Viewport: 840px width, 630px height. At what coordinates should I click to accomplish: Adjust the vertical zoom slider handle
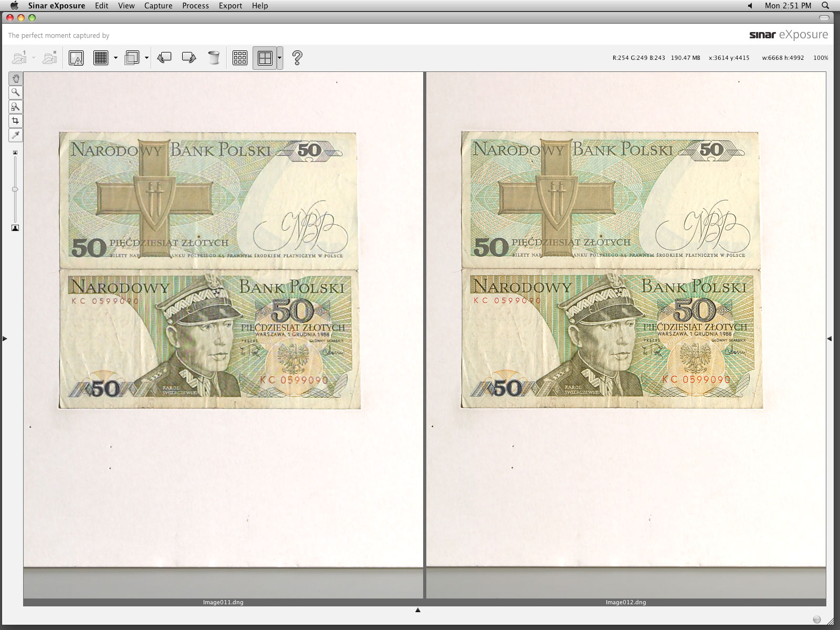click(15, 189)
